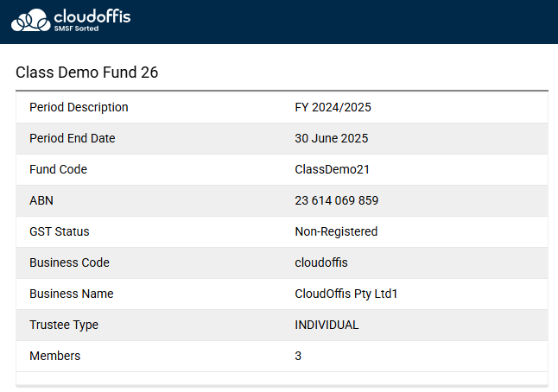Select the Fund Code label

click(x=58, y=169)
